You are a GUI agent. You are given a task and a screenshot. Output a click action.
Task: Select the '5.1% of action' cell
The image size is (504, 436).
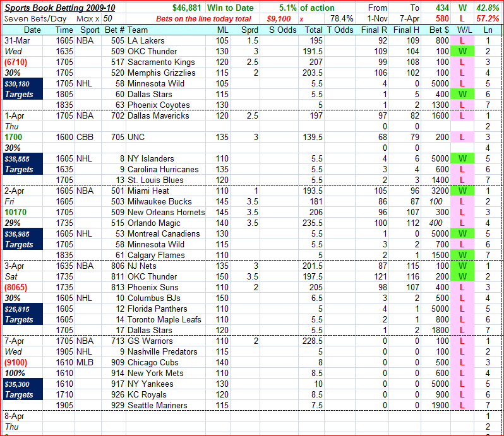pyautogui.click(x=307, y=8)
